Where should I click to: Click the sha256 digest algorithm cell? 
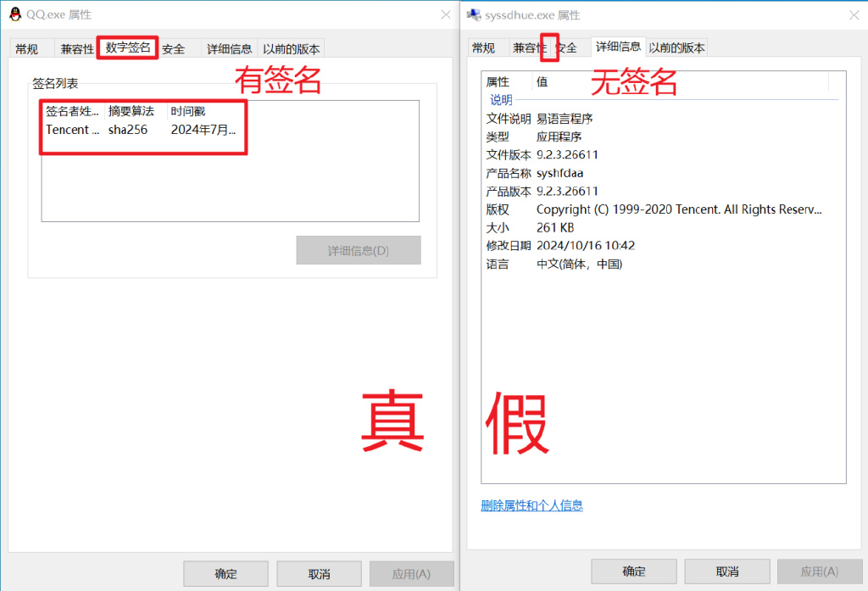(128, 130)
